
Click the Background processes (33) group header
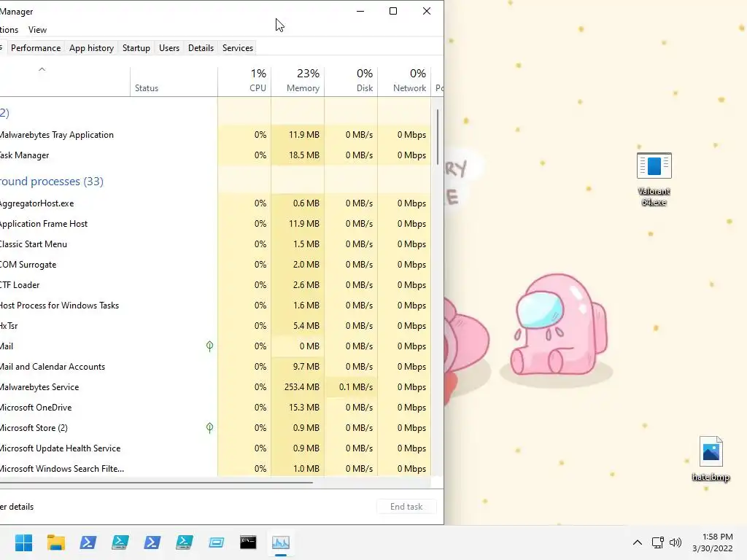52,182
